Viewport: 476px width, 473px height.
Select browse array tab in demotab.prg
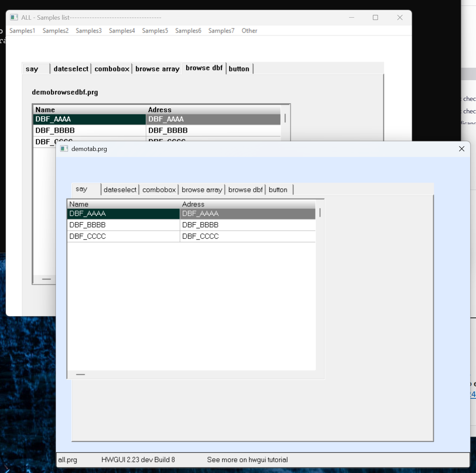click(202, 190)
